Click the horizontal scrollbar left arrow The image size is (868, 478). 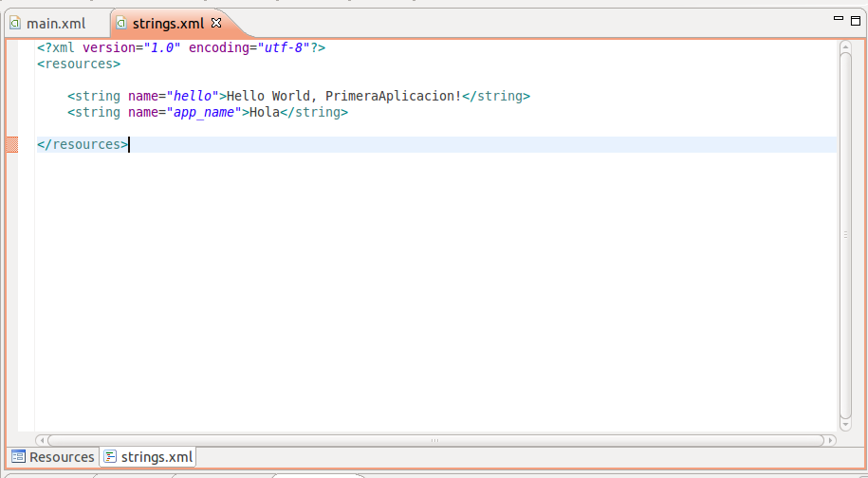(x=42, y=440)
